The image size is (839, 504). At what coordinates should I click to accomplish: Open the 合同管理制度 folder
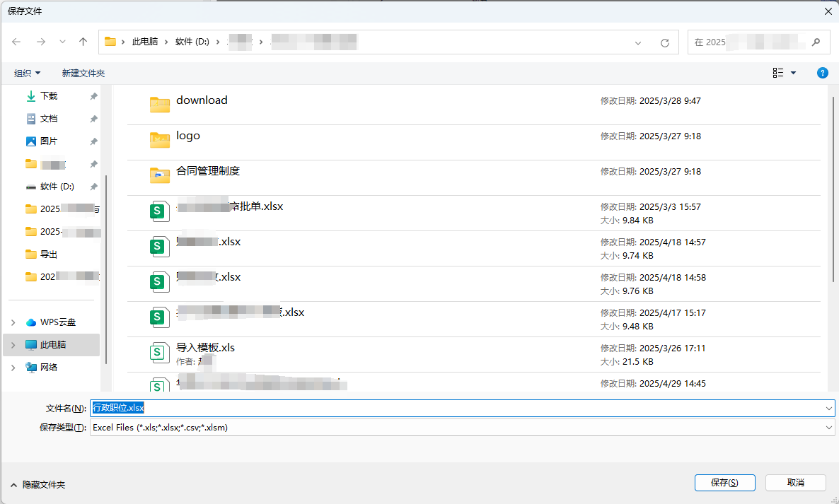coord(208,171)
